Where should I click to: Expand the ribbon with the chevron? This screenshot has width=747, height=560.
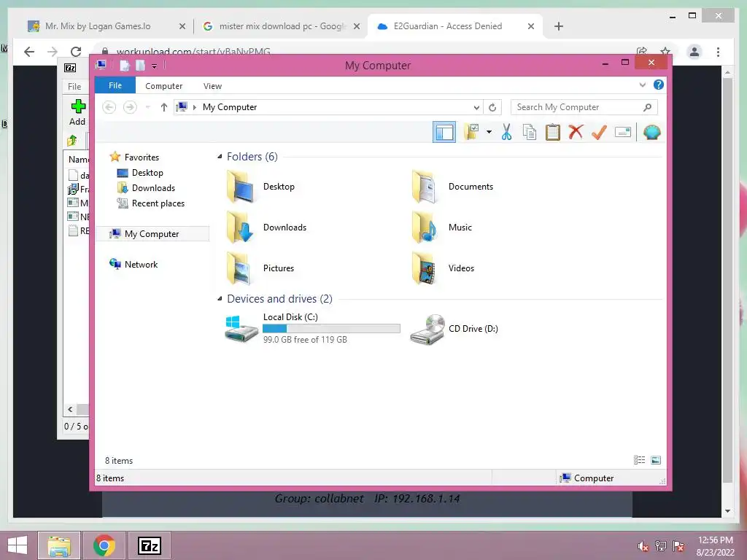pyautogui.click(x=642, y=85)
